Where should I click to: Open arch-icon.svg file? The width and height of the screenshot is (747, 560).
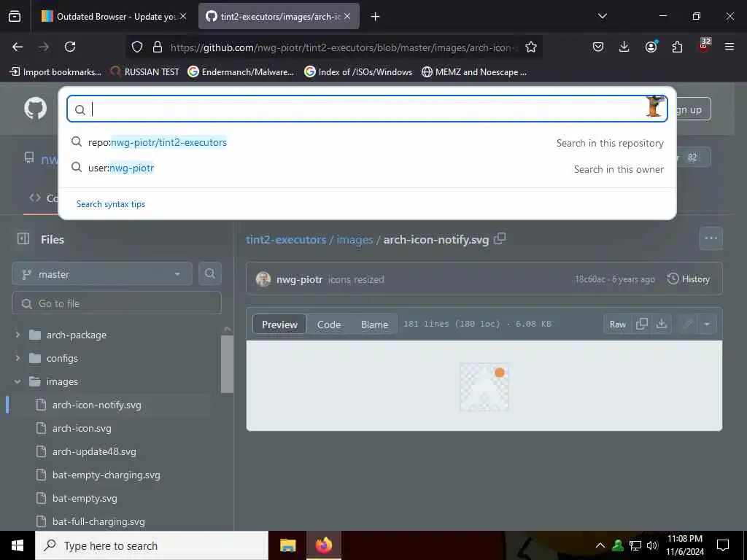pos(82,428)
